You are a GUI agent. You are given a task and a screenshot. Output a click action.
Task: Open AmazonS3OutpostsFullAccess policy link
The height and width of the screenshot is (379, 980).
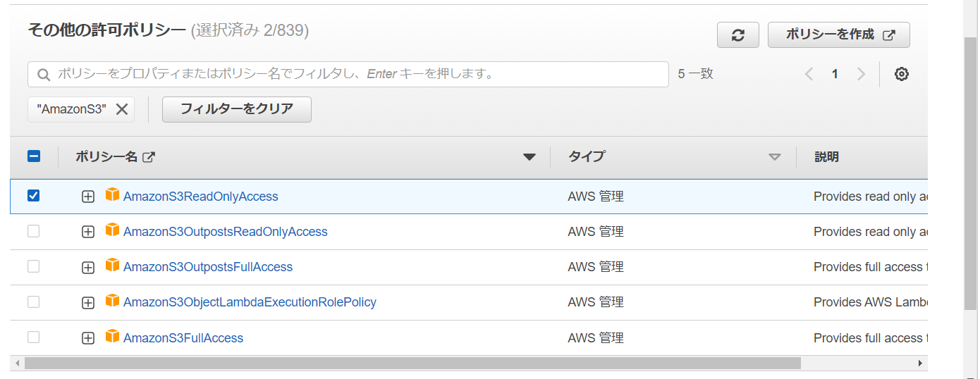point(208,267)
